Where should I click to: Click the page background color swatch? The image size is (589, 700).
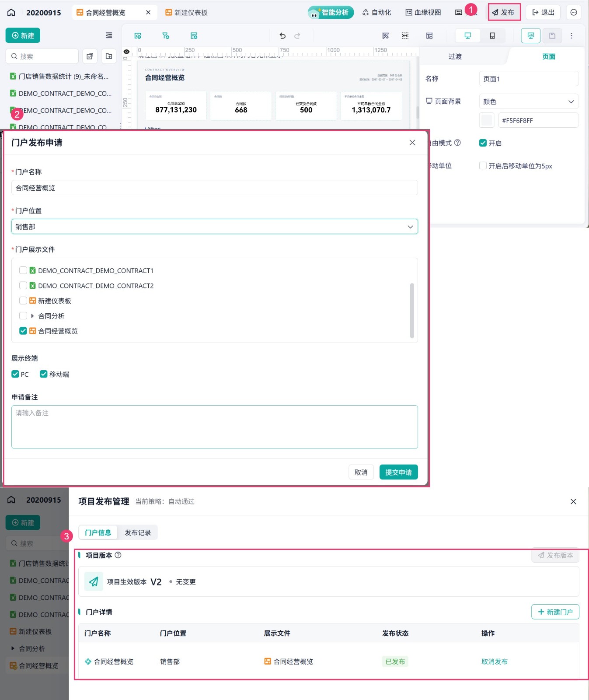[487, 120]
